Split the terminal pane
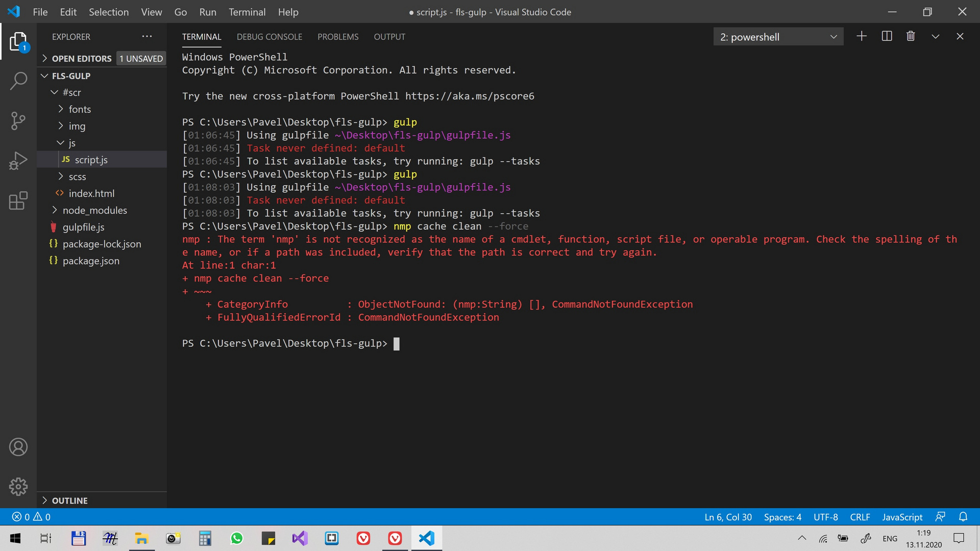980x551 pixels. pos(887,36)
